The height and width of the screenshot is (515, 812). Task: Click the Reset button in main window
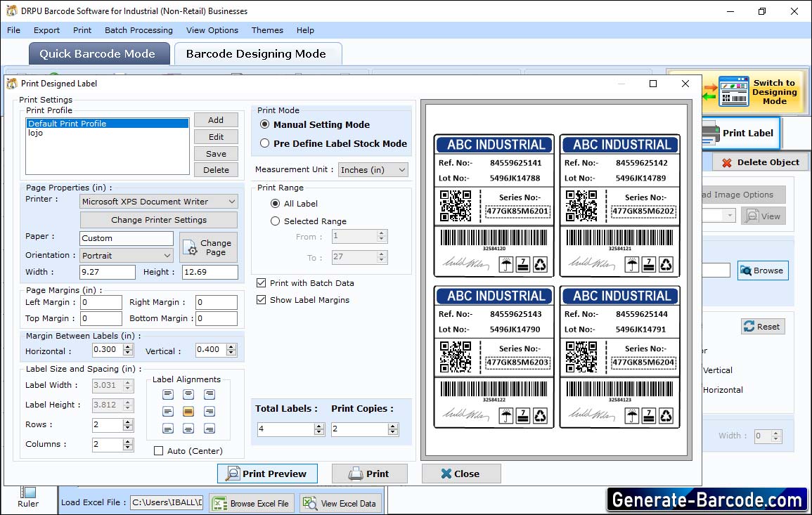pos(763,327)
